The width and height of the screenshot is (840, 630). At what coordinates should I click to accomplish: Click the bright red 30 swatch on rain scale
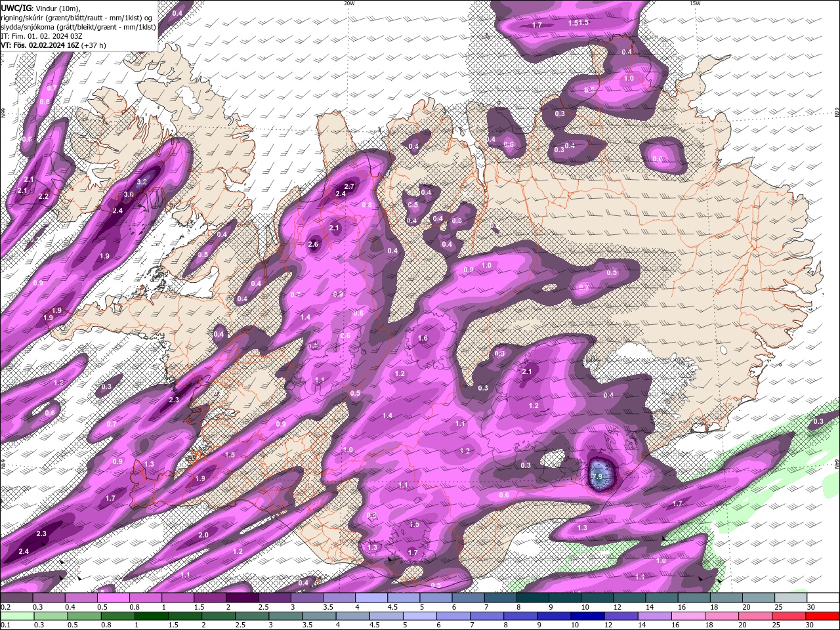point(822,616)
